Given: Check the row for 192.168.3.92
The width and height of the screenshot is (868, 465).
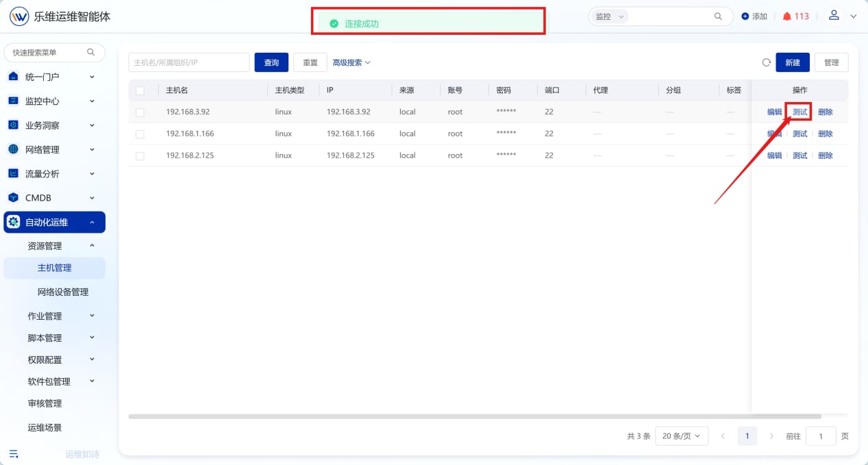Looking at the screenshot, I should click(x=140, y=112).
